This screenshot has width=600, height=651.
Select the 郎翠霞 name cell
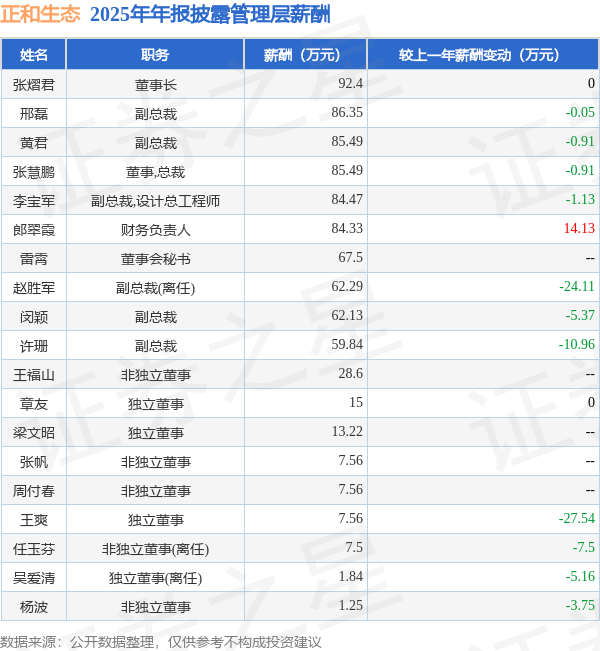click(34, 230)
